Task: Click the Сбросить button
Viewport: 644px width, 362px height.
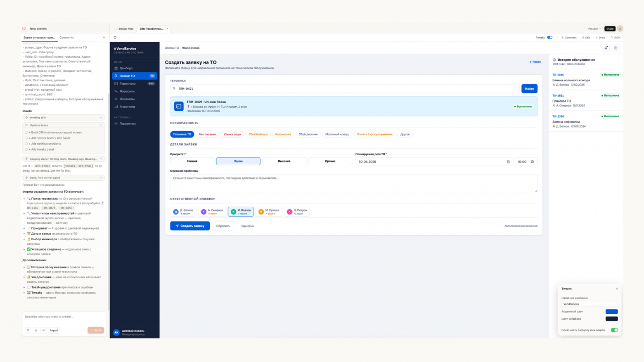Action: (223, 226)
